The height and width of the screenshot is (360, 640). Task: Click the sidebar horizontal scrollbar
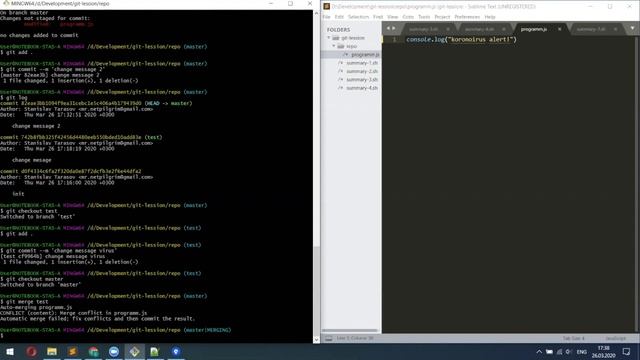click(350, 331)
